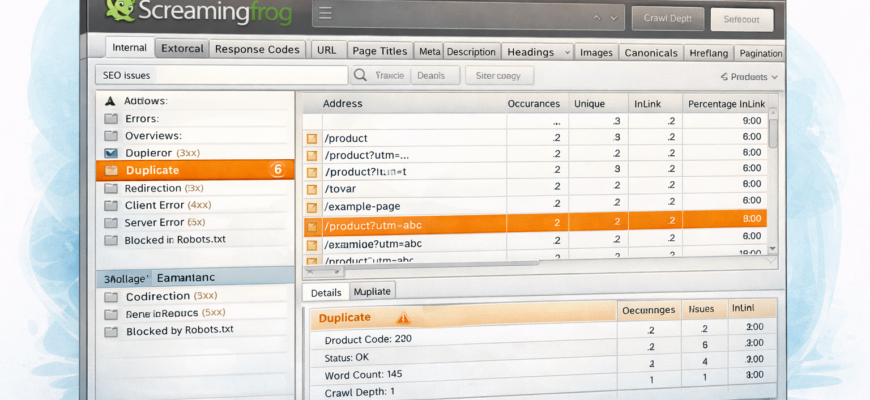
Task: Open the Canonicals tab
Action: tap(651, 53)
